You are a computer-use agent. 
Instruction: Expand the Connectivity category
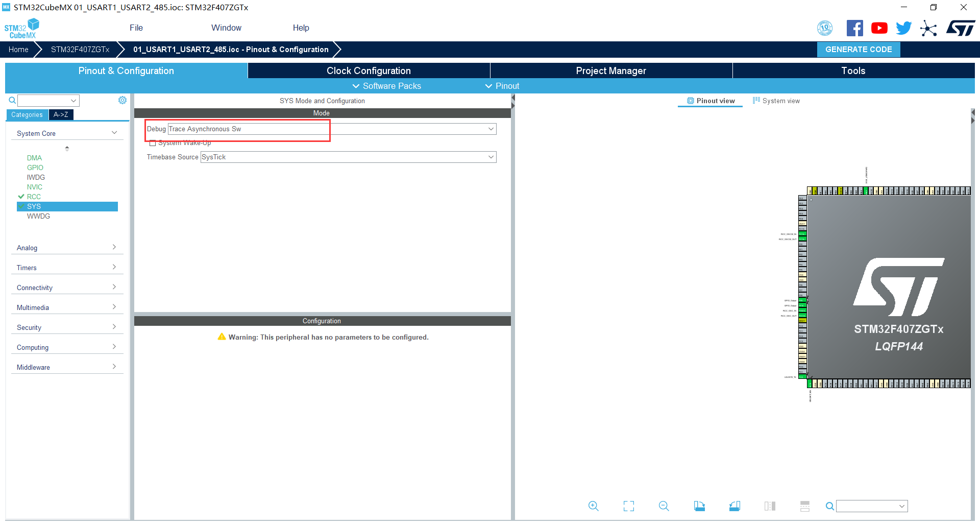67,288
